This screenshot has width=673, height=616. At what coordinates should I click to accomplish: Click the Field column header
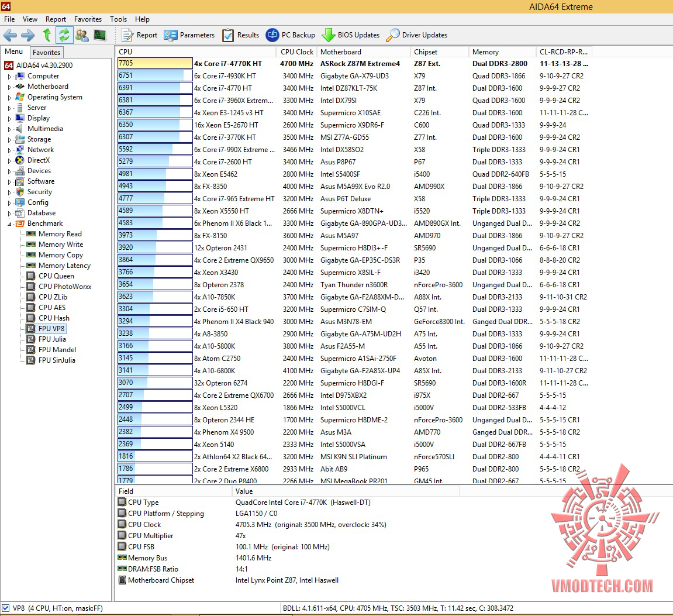(x=174, y=491)
